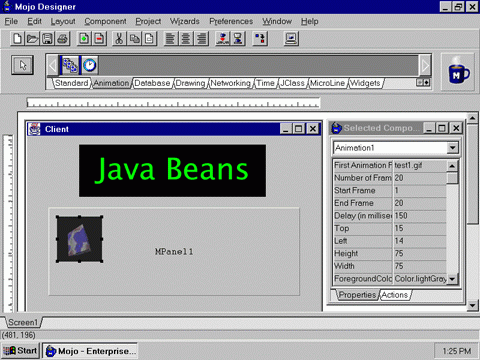
Task: Click the Open folder toolbar icon
Action: point(32,39)
